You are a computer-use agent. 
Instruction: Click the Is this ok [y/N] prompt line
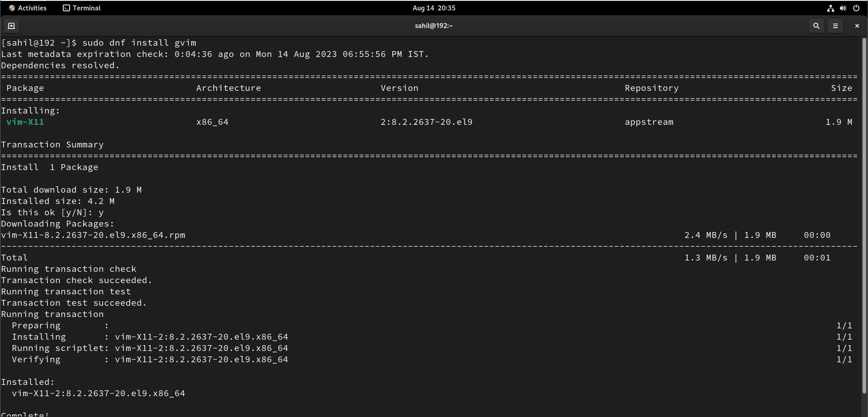click(x=52, y=212)
